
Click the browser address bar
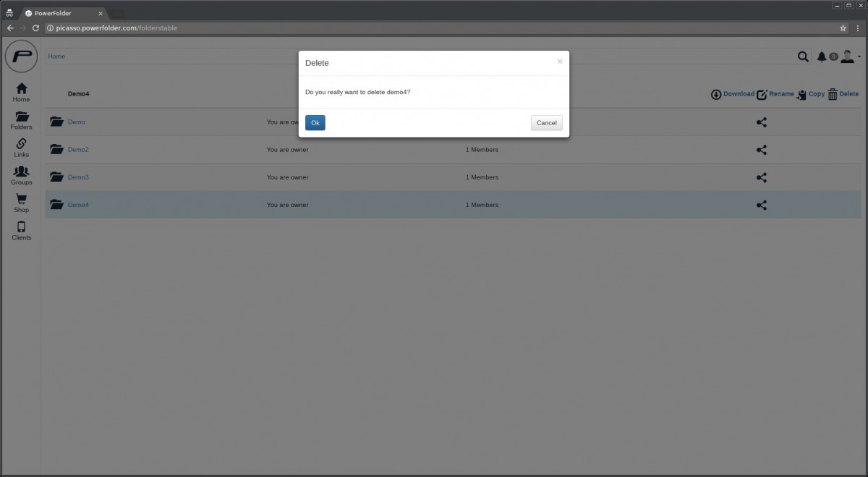click(217, 27)
